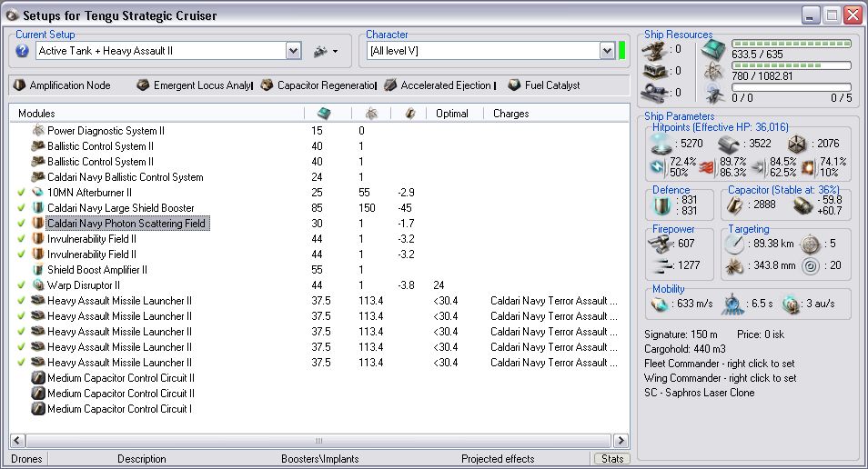The height and width of the screenshot is (469, 868).
Task: Deactivate Warp Disruptor II via its green checkmark
Action: pos(21,285)
